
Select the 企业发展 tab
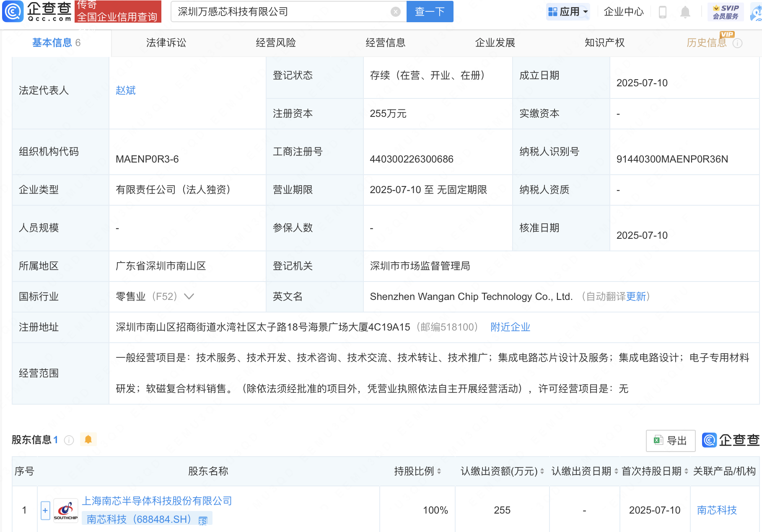point(495,43)
